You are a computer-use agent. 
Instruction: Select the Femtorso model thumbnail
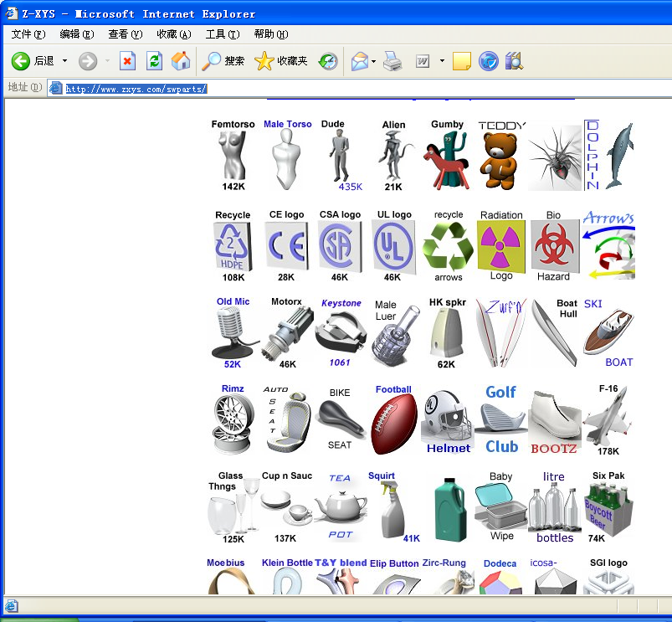point(233,155)
